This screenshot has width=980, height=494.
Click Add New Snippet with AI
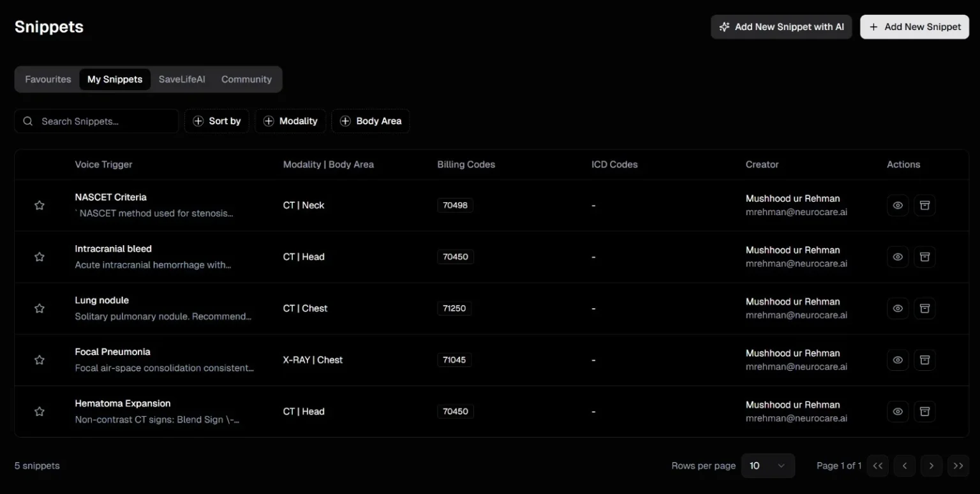click(781, 27)
